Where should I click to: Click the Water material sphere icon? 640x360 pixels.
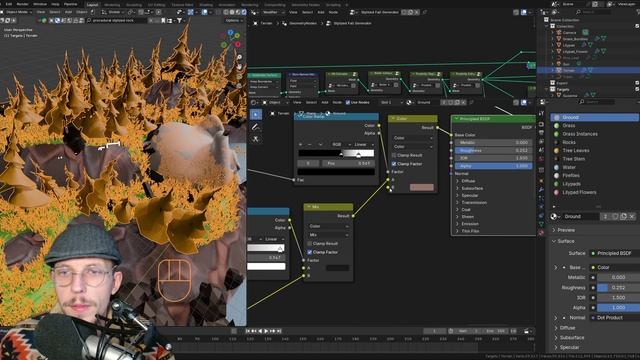point(556,167)
